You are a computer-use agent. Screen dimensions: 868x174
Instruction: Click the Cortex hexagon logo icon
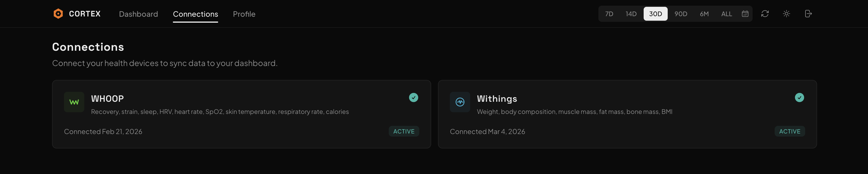(x=58, y=14)
